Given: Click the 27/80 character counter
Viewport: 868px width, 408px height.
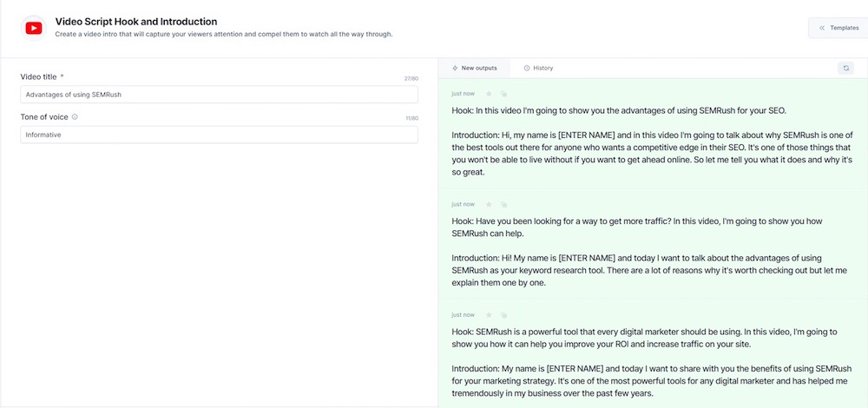Looking at the screenshot, I should coord(411,79).
